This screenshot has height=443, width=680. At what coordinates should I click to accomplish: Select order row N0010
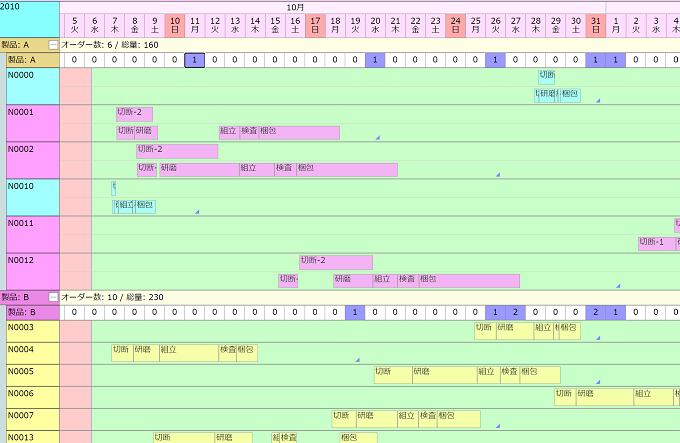pyautogui.click(x=32, y=197)
